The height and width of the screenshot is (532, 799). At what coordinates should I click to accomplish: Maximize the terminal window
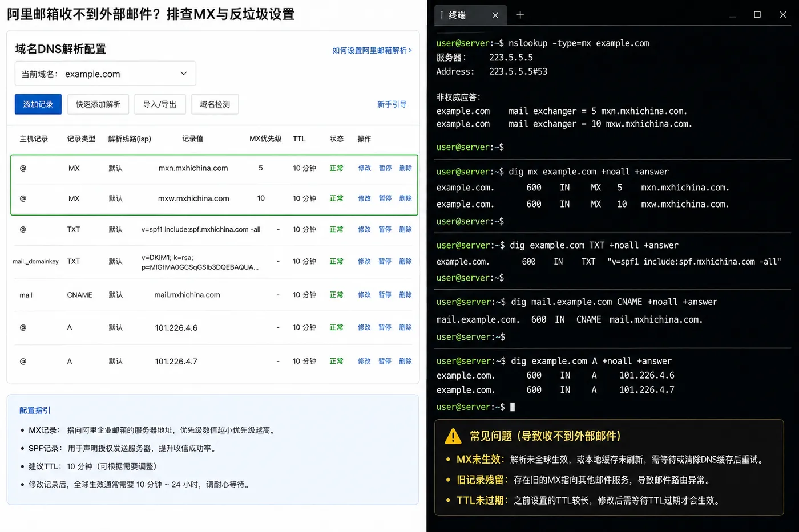(x=757, y=15)
